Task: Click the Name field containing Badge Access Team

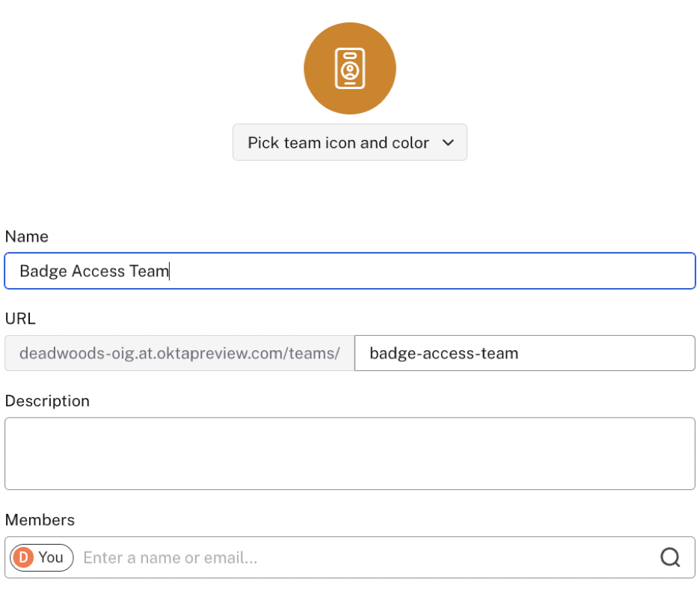Action: [349, 271]
